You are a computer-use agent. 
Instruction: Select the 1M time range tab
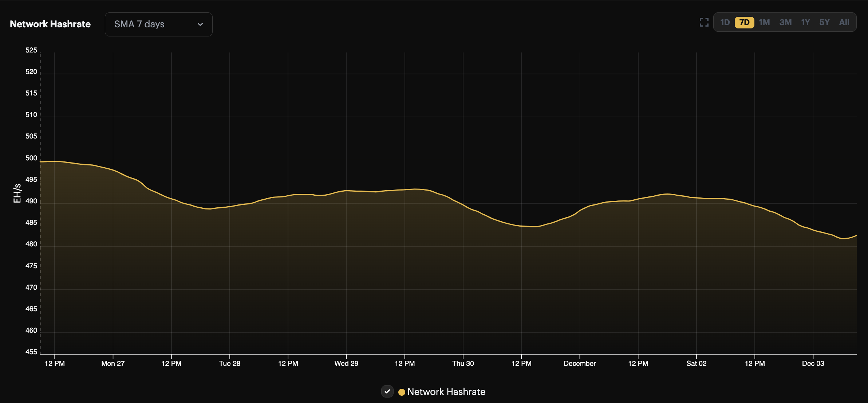pyautogui.click(x=764, y=22)
